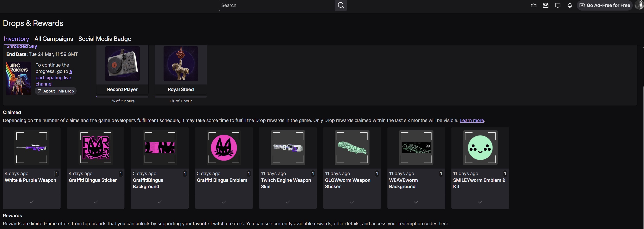The image size is (644, 229).
Task: Open the notifications inbox icon
Action: click(x=545, y=5)
